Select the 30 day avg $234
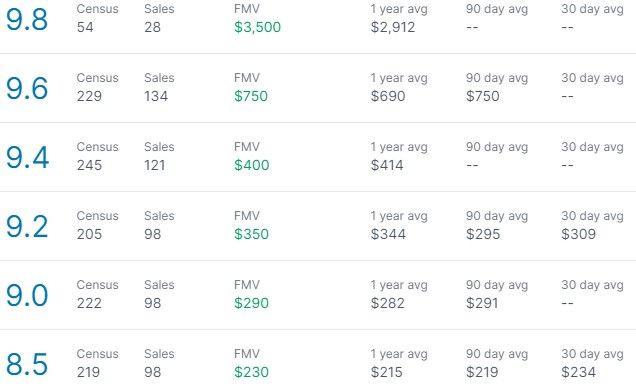 (578, 372)
